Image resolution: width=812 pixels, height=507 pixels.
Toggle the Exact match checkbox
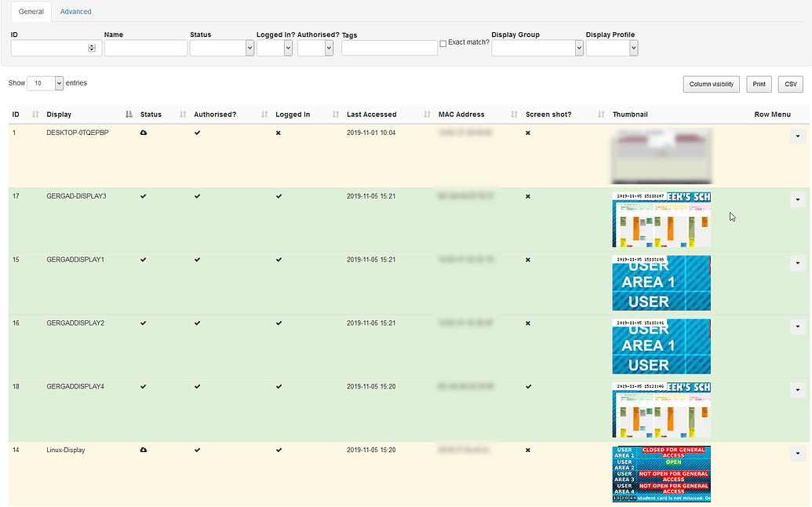coord(443,43)
